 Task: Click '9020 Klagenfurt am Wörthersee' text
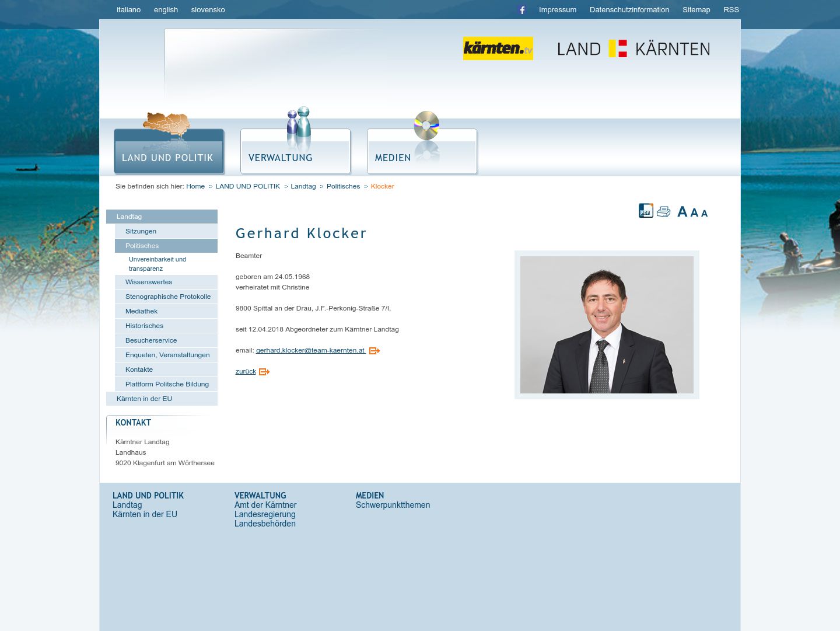pyautogui.click(x=165, y=463)
